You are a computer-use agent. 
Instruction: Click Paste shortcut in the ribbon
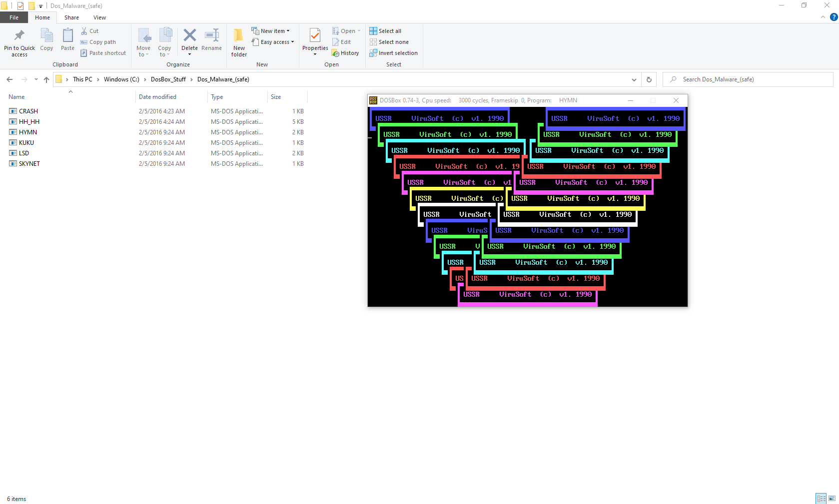pos(103,53)
